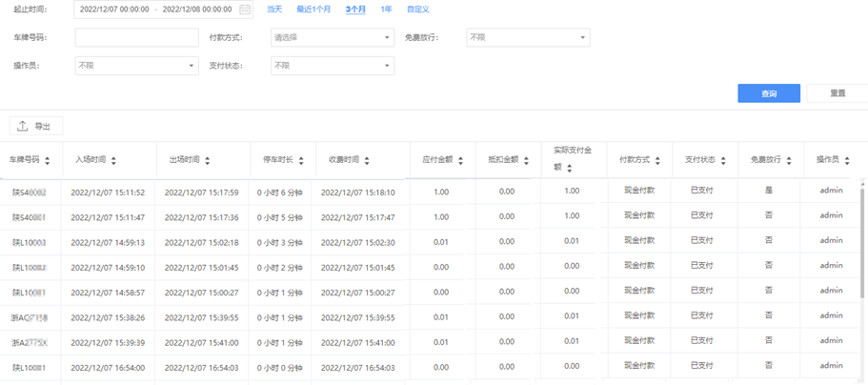
Task: Sort by 抵扣金额 column arrows
Action: (x=526, y=161)
